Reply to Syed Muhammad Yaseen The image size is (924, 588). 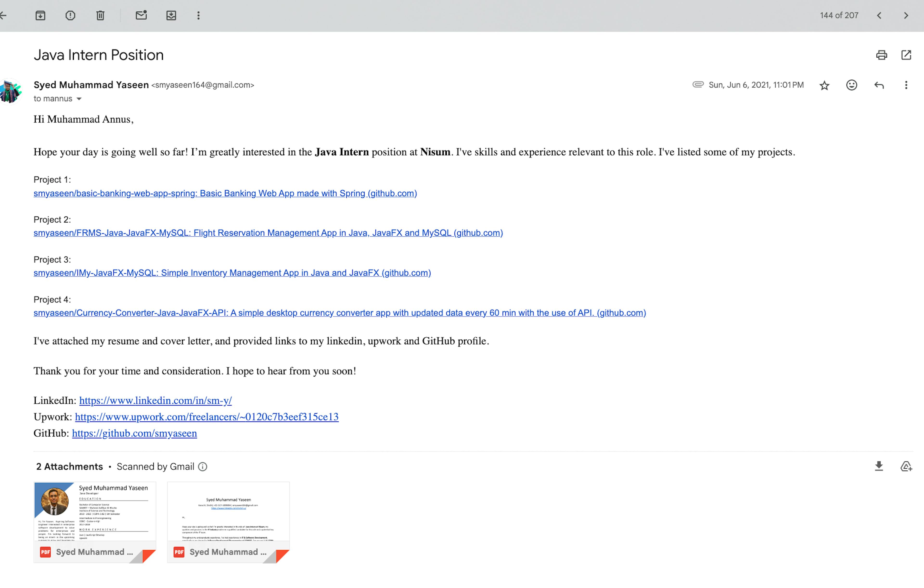coord(879,85)
